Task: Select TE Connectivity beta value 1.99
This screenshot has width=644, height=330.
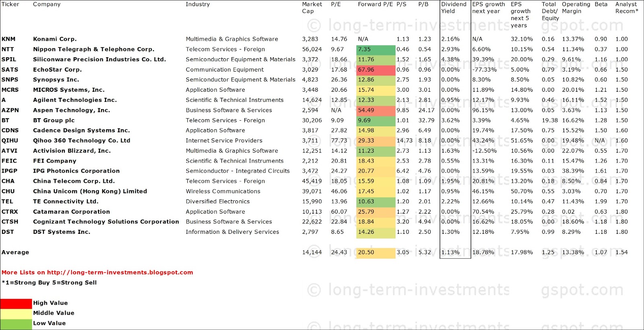Action: click(x=601, y=201)
